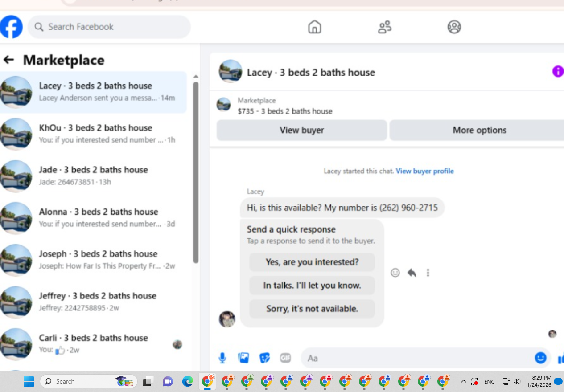Open the purple video chat taskbar app
The width and height of the screenshot is (564, 392).
click(x=168, y=381)
